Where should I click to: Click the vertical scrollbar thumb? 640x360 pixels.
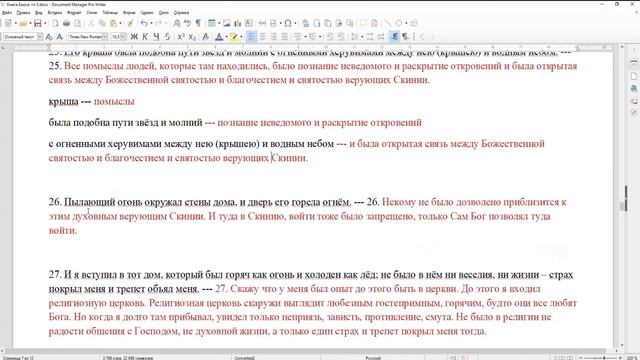(623, 206)
